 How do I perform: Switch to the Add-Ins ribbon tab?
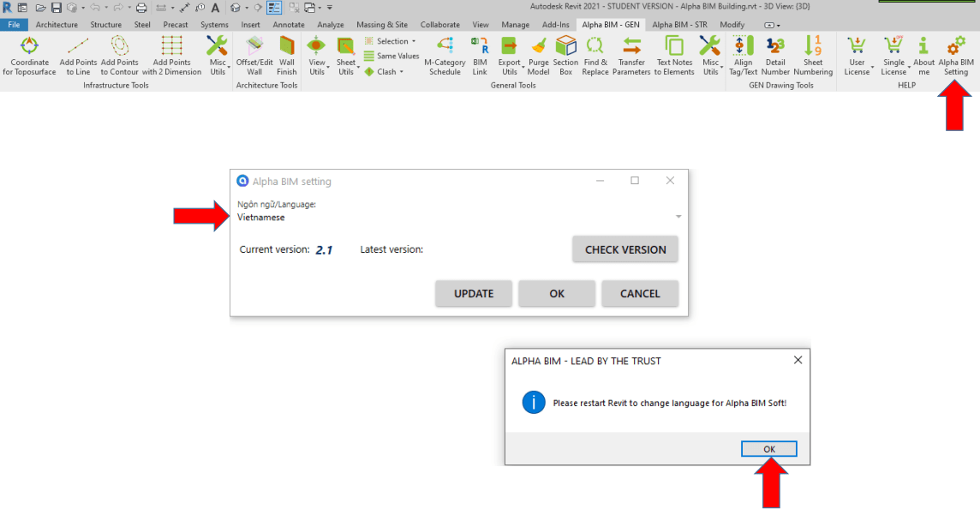click(556, 24)
